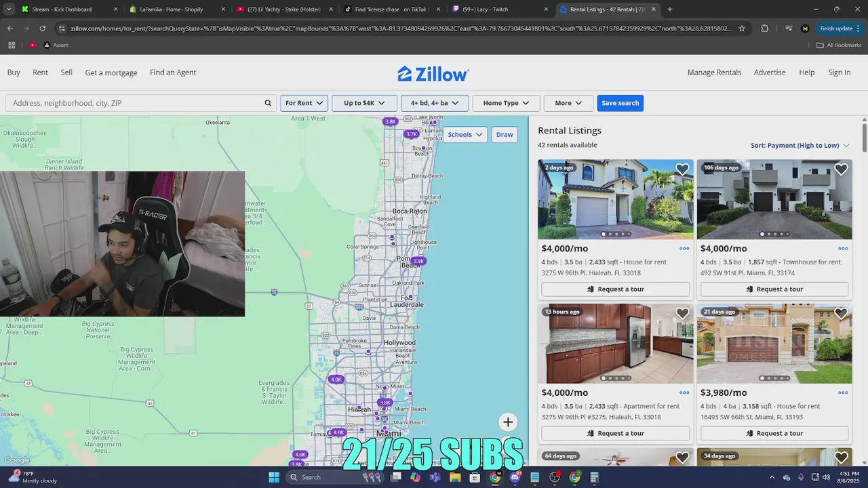The image size is (868, 488).
Task: Click the 3.9K price marker near Pompano Beach
Action: click(418, 261)
